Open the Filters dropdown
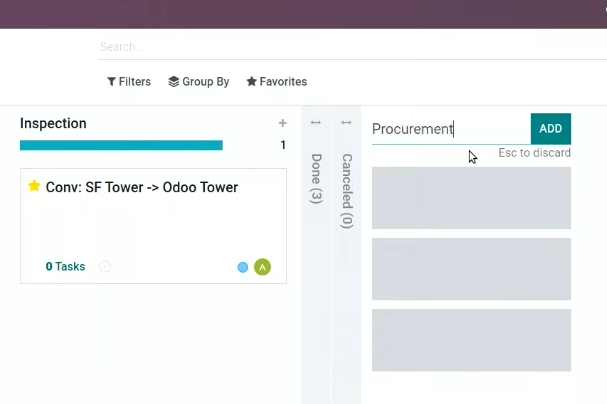This screenshot has width=607, height=404. point(129,82)
